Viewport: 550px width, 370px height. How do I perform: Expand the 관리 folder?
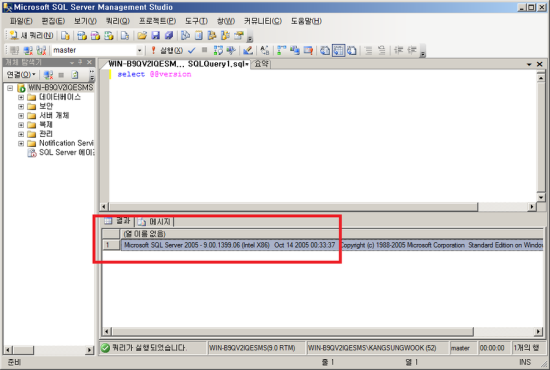21,134
